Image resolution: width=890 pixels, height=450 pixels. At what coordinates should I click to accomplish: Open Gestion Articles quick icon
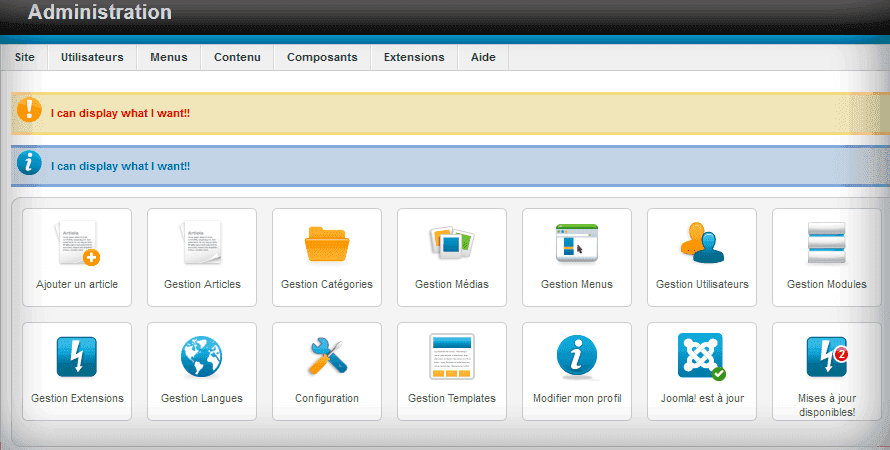(x=202, y=244)
